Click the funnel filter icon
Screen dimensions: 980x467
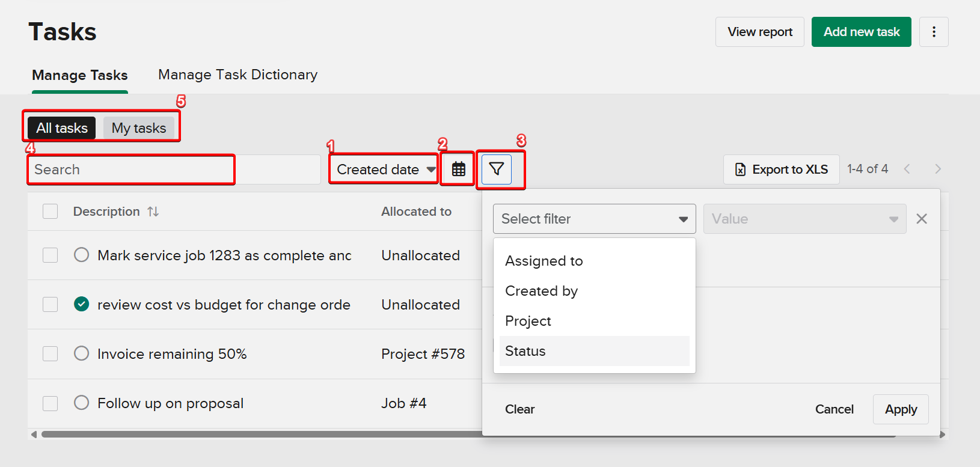click(x=497, y=169)
